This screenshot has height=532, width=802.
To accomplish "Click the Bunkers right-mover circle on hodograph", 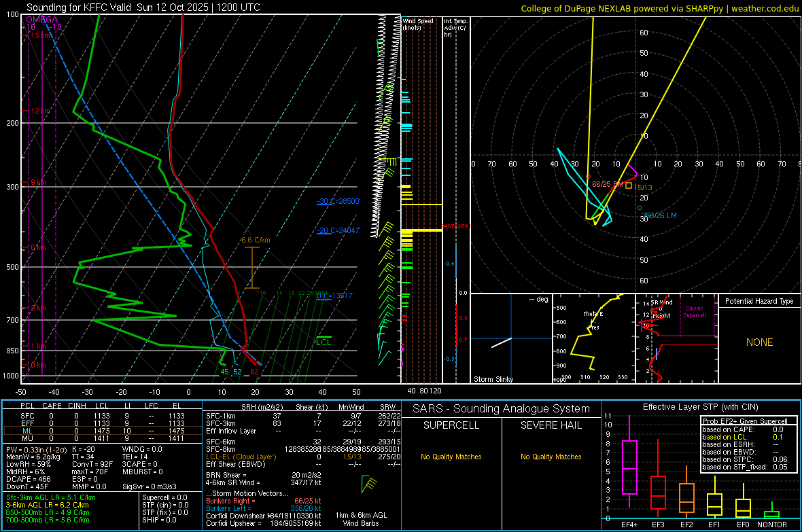I will click(x=588, y=177).
